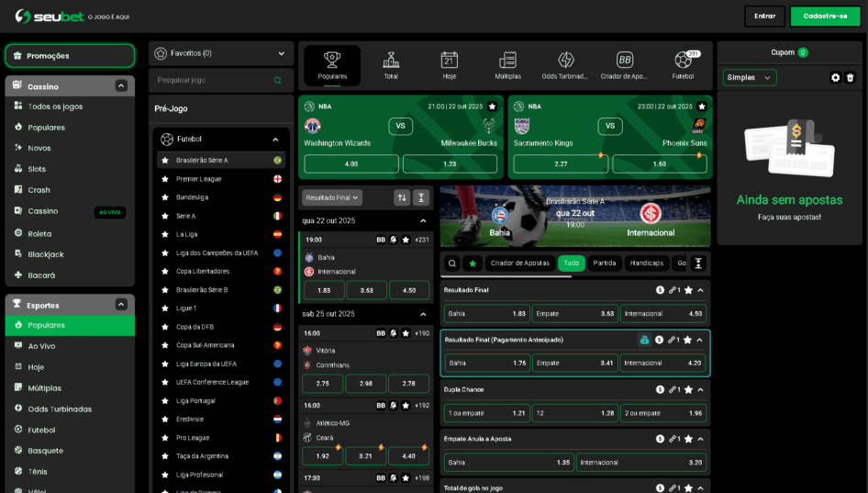Open the Promoções button
868x493 pixels.
(70, 56)
